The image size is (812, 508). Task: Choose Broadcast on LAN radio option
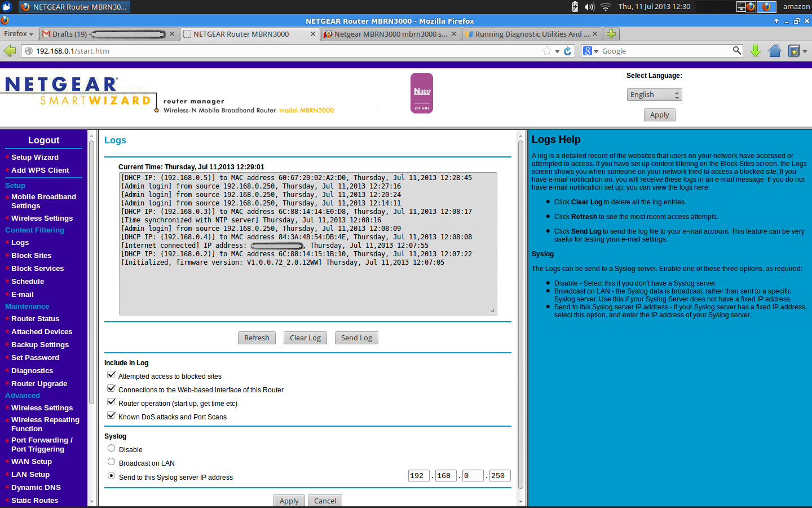tap(112, 462)
